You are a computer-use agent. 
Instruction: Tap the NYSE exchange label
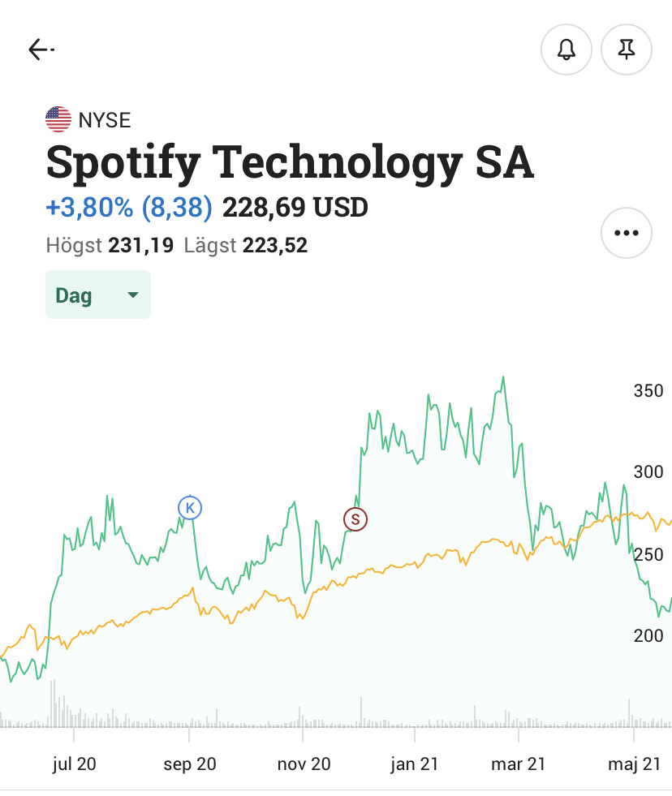coord(105,121)
